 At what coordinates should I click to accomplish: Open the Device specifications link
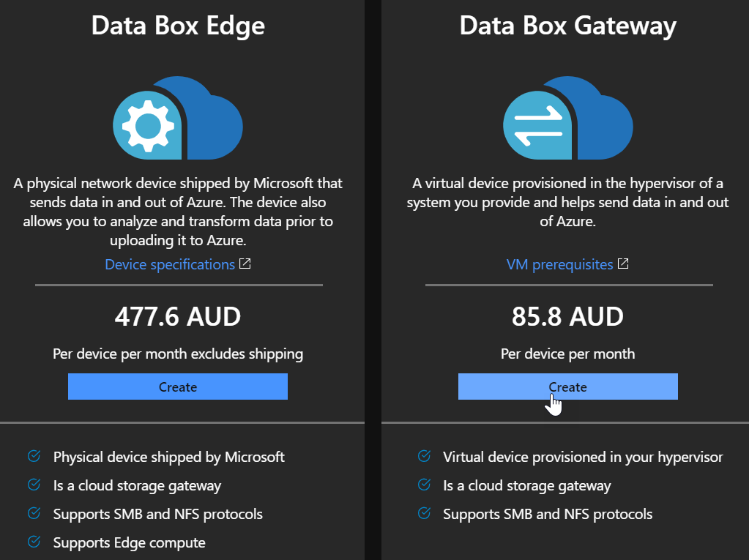click(x=170, y=264)
